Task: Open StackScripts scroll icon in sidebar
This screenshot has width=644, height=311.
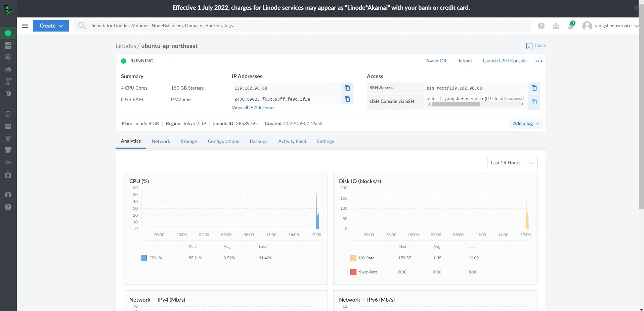Action: point(8,82)
